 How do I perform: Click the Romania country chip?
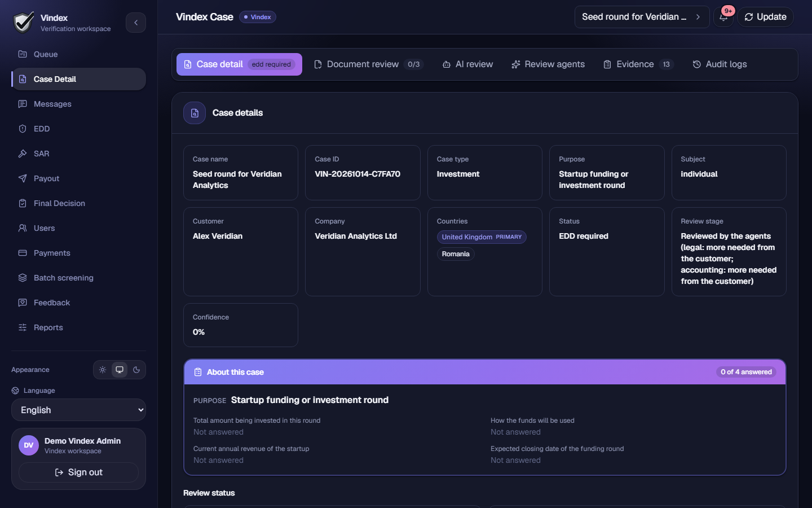[456, 254]
